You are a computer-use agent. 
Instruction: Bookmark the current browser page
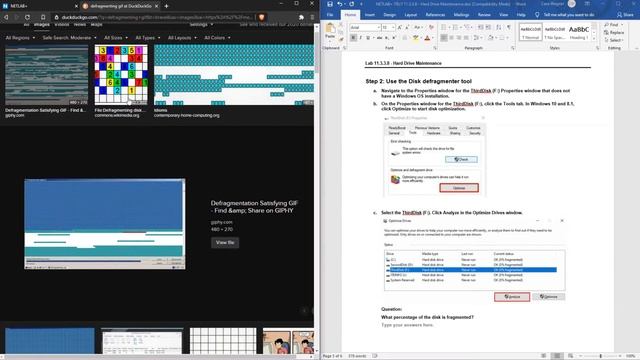pyautogui.click(x=43, y=17)
